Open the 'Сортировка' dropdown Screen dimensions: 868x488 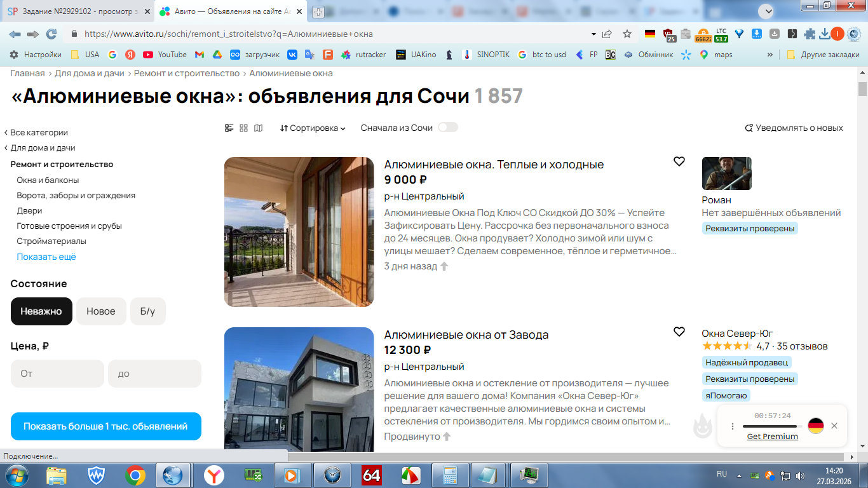coord(313,128)
